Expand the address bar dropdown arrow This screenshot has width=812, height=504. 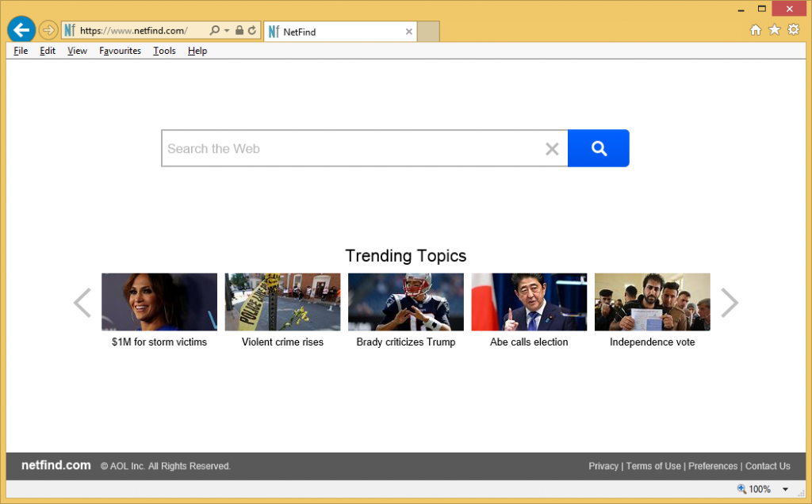(x=227, y=31)
